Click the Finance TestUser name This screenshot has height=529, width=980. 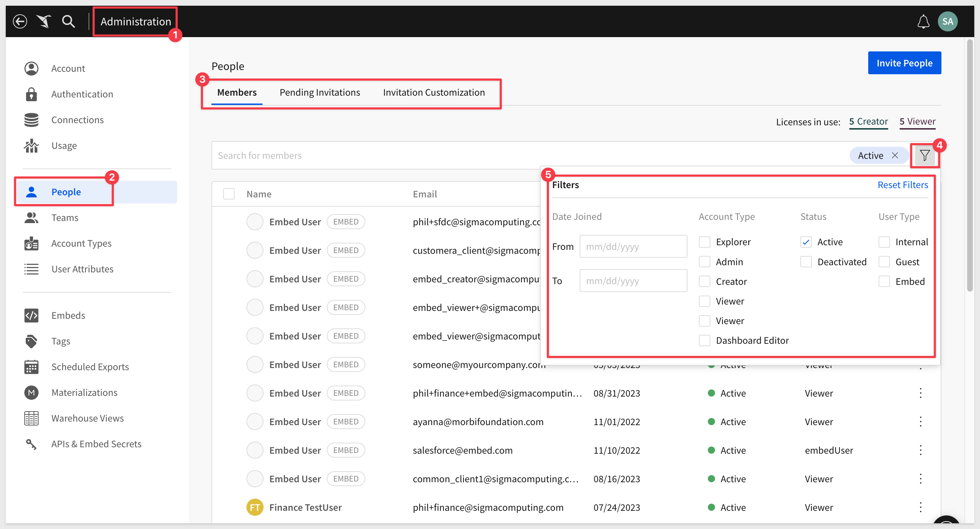pos(305,507)
